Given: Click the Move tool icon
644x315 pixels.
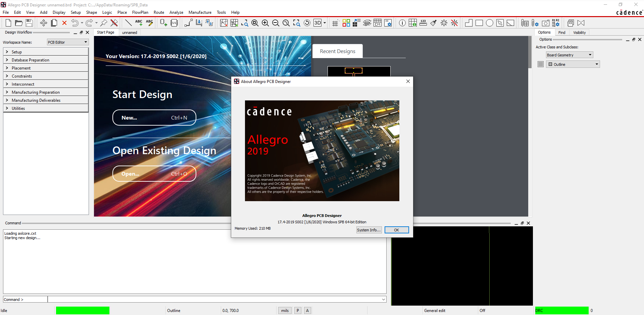Looking at the screenshot, I should [x=44, y=23].
